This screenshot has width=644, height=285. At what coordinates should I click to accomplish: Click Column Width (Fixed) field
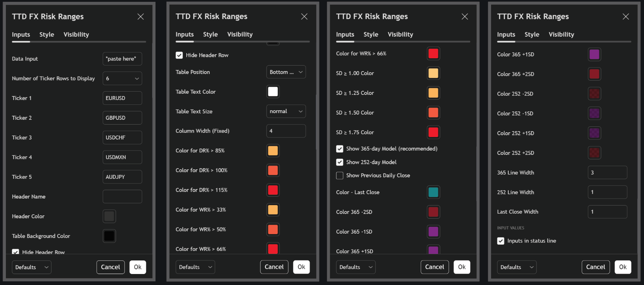286,131
